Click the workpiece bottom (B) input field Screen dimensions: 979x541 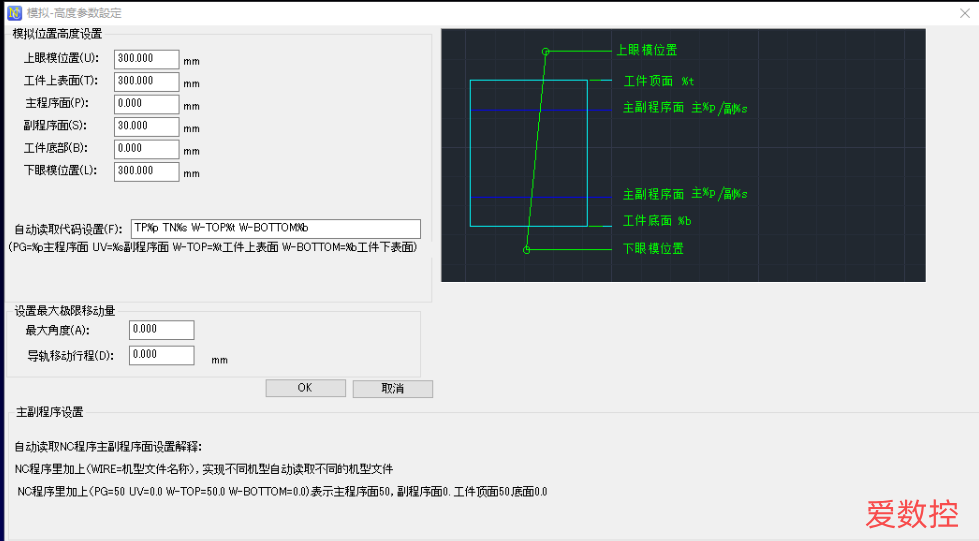click(147, 149)
